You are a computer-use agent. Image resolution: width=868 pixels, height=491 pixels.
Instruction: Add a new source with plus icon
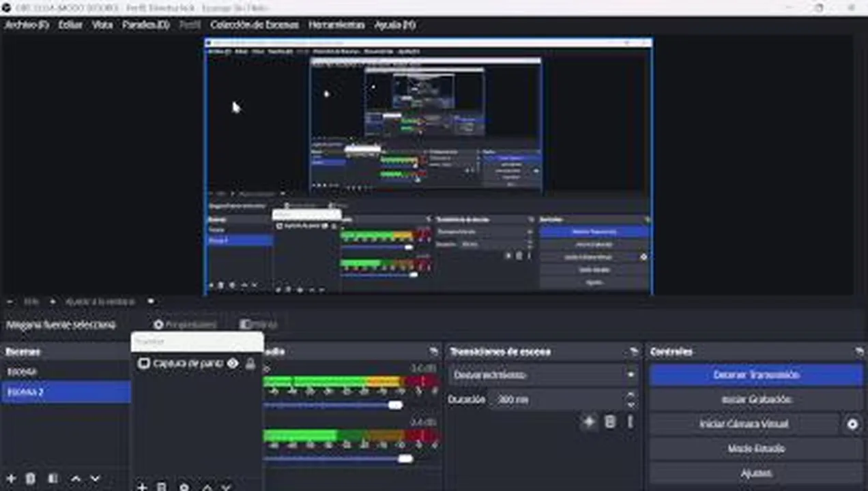click(x=142, y=487)
